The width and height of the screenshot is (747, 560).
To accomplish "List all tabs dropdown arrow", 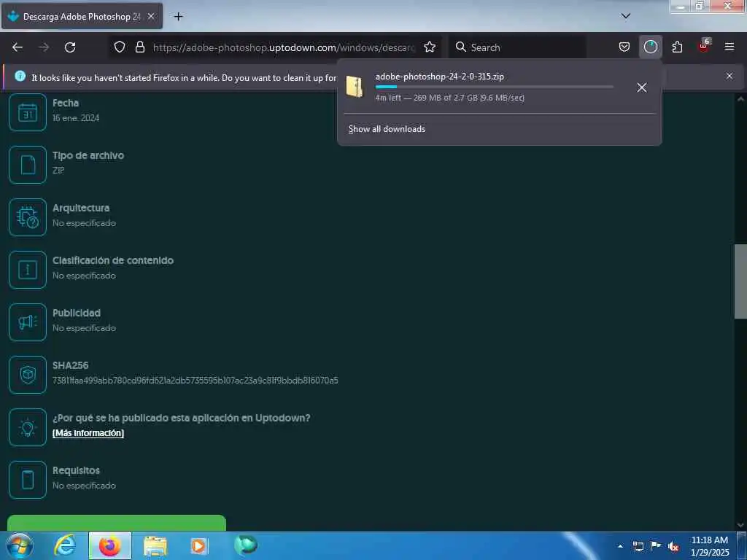I will 626,16.
